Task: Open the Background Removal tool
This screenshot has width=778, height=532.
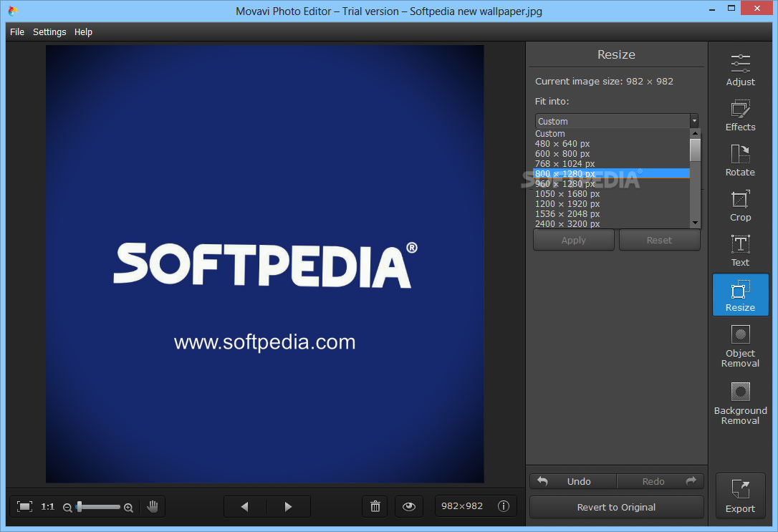Action: tap(740, 404)
